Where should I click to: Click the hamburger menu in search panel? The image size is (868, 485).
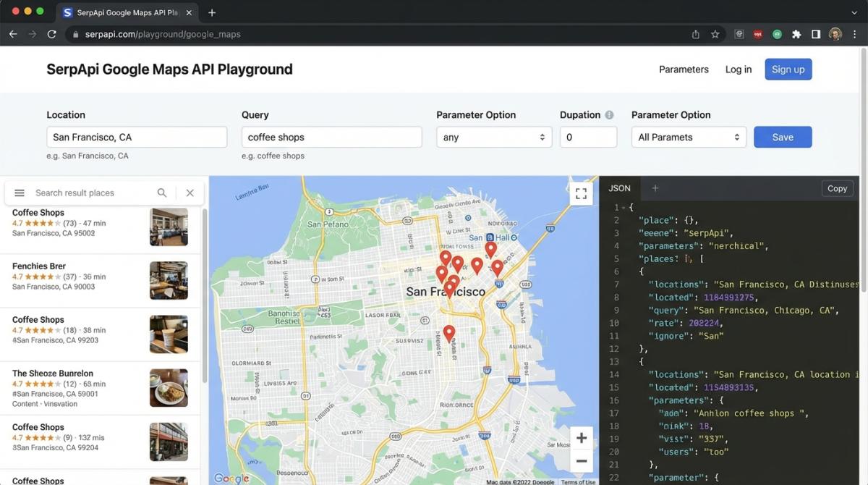tap(20, 193)
